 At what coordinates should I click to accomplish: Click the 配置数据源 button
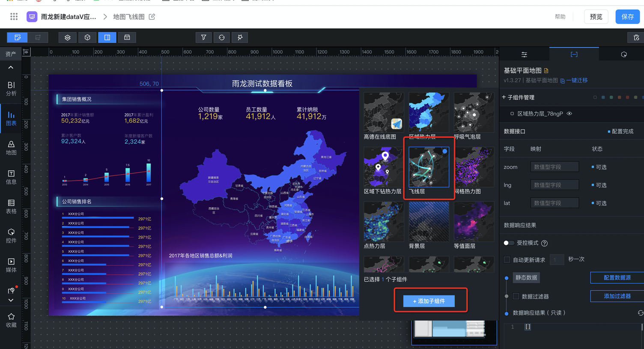coord(617,278)
